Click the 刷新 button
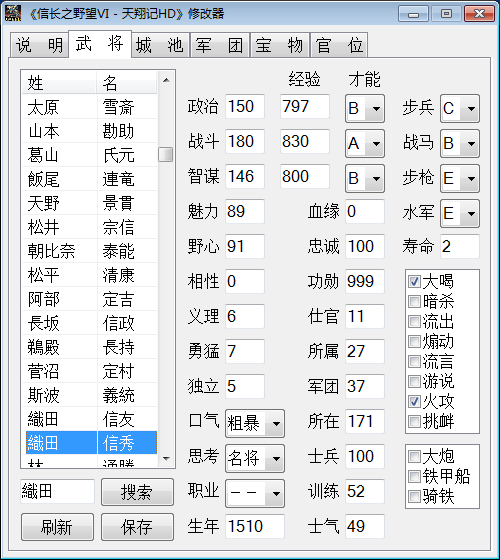Viewport: 500px width, 560px height. (x=58, y=527)
